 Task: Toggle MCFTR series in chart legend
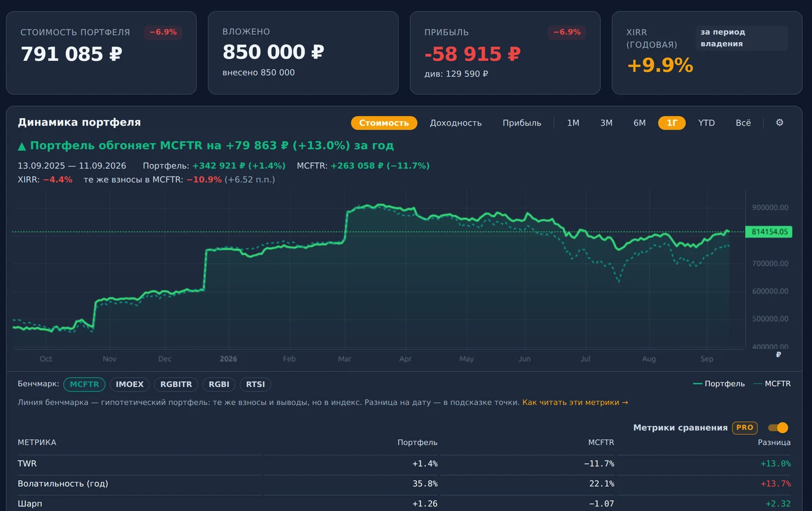(x=772, y=384)
